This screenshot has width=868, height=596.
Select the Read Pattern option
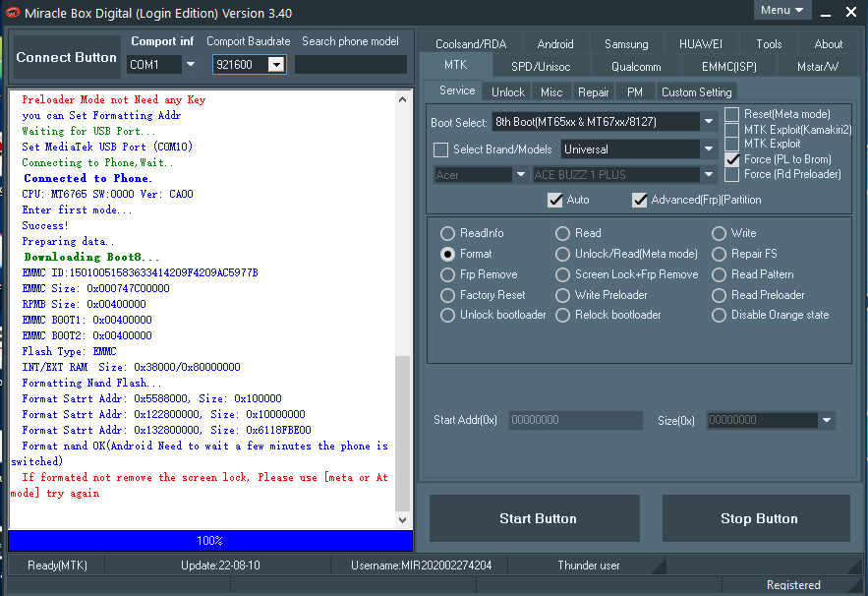pos(719,274)
